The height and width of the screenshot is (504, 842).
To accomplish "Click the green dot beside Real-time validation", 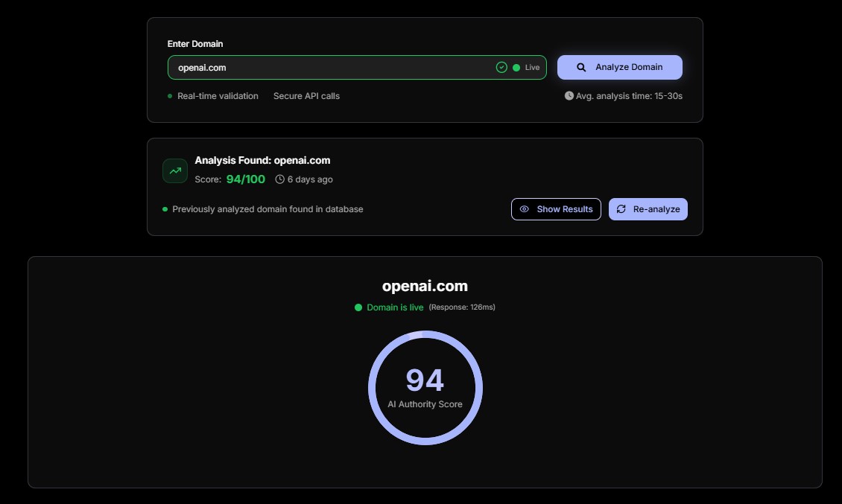I will (170, 96).
